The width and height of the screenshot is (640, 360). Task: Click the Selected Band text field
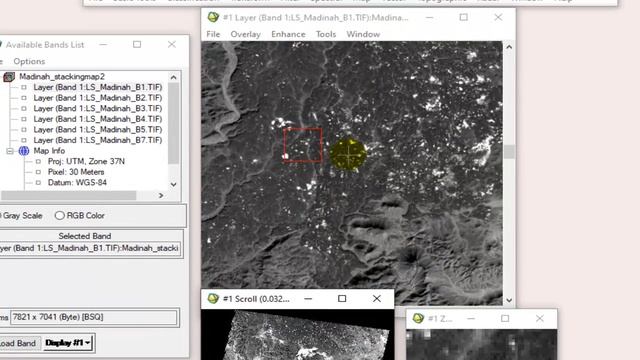90,248
